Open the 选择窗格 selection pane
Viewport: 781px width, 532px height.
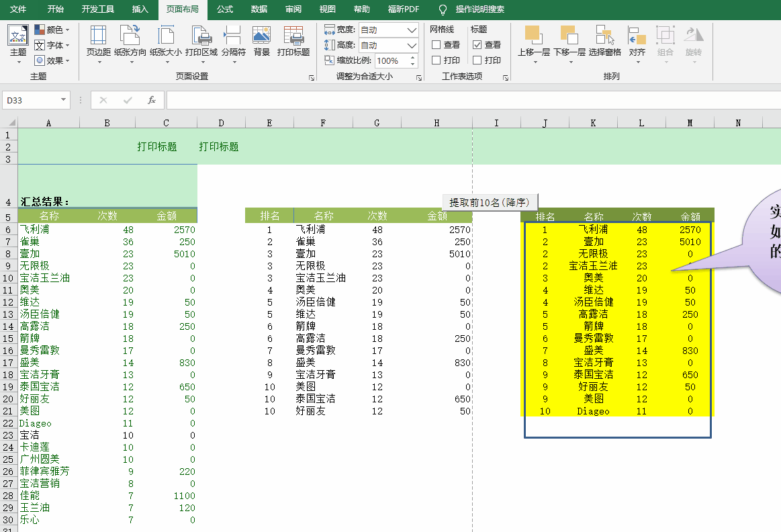[604, 41]
